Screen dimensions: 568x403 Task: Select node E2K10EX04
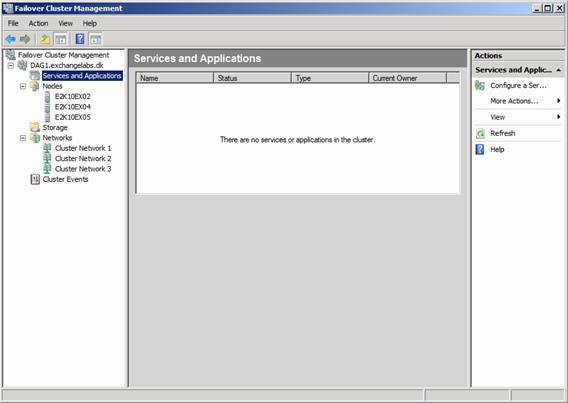tap(72, 107)
